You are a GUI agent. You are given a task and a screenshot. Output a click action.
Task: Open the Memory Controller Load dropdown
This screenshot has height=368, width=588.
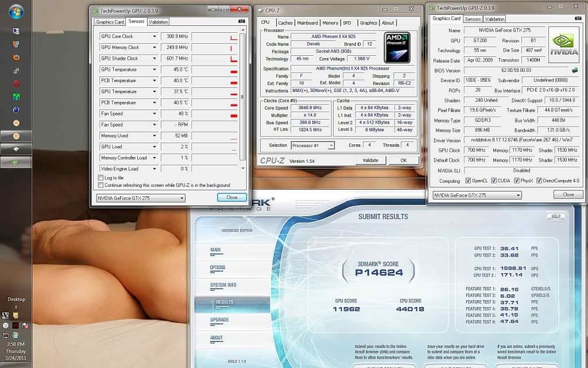click(x=154, y=158)
